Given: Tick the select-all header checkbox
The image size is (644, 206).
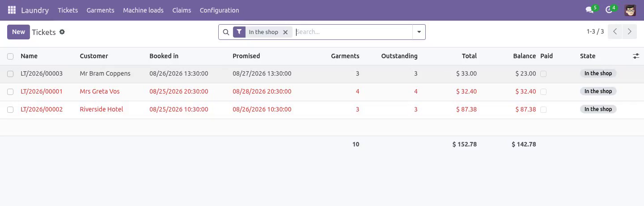Looking at the screenshot, I should (x=10, y=56).
